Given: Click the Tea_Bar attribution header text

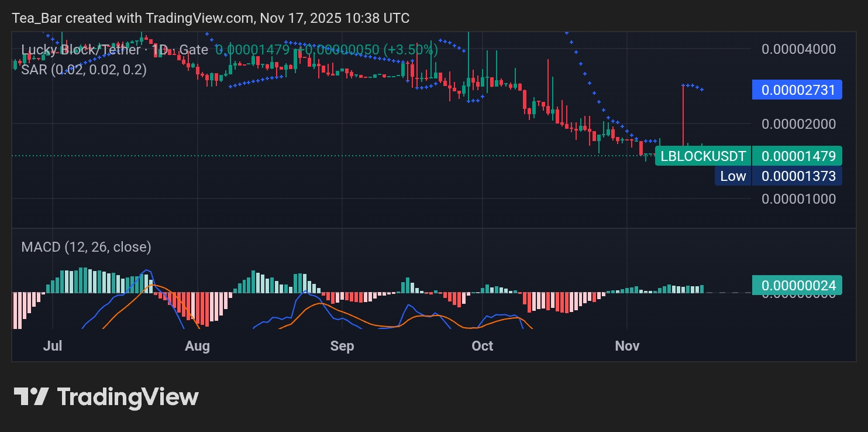Looking at the screenshot, I should click(x=211, y=18).
